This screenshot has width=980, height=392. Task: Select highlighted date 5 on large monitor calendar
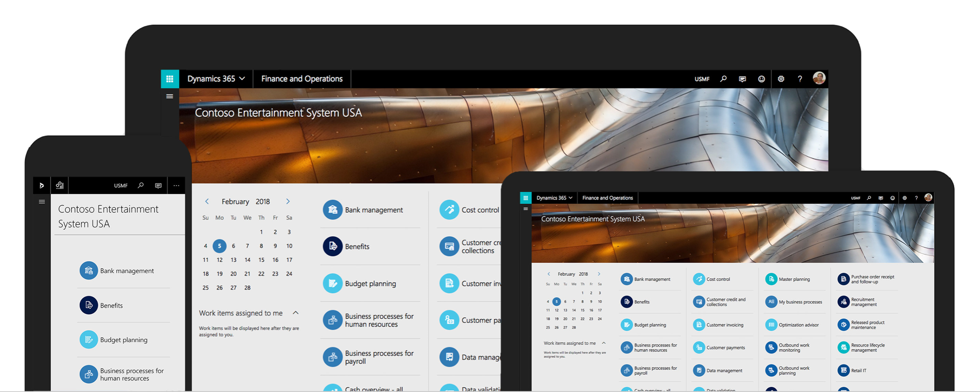pyautogui.click(x=219, y=246)
